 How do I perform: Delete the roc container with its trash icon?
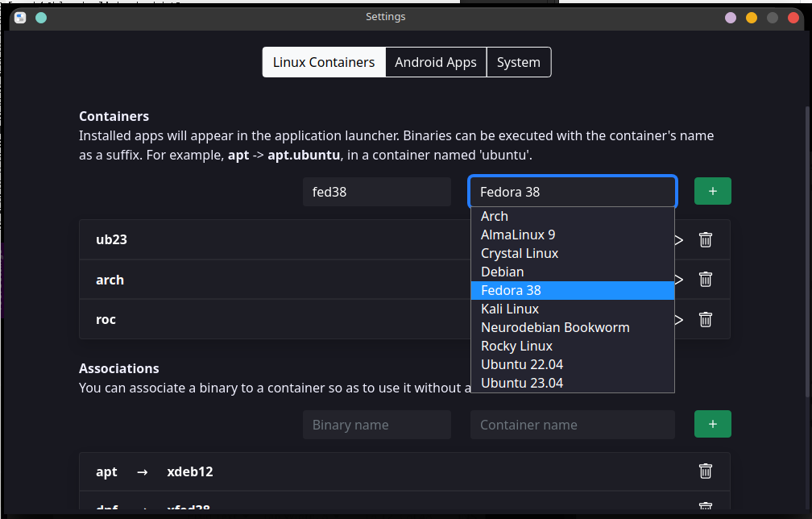[706, 320]
